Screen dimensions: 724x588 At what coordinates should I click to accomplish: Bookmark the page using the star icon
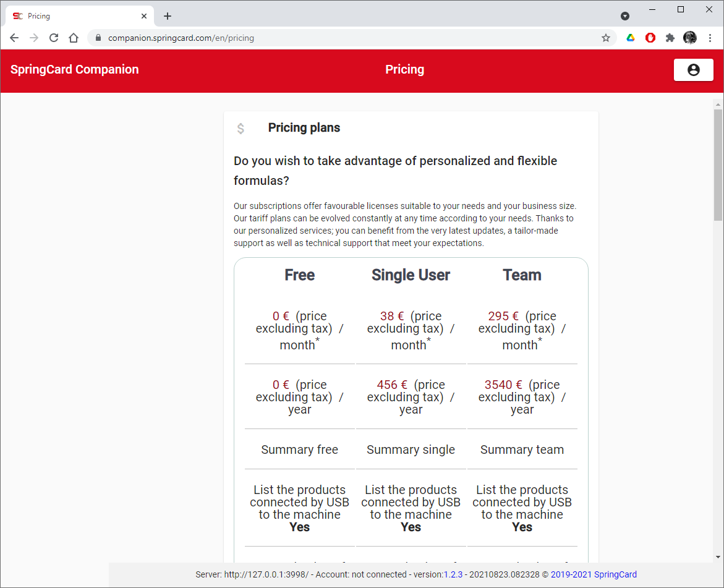tap(605, 38)
